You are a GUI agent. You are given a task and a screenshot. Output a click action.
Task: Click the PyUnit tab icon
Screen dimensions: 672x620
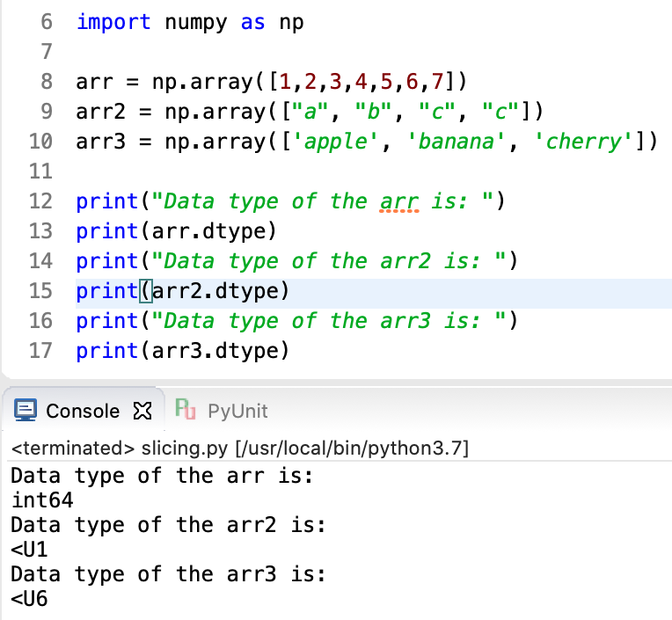click(x=185, y=410)
